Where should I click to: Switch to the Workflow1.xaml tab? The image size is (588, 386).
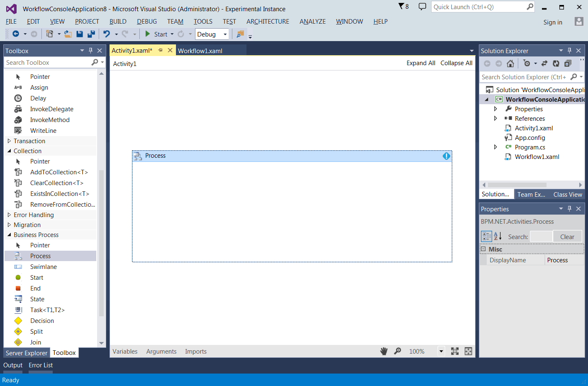point(200,51)
